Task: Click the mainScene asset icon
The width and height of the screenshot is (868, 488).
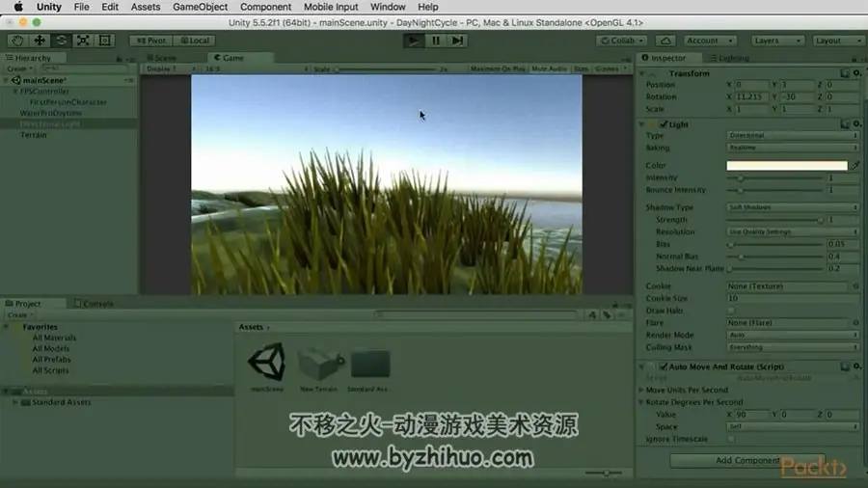Action: click(267, 362)
